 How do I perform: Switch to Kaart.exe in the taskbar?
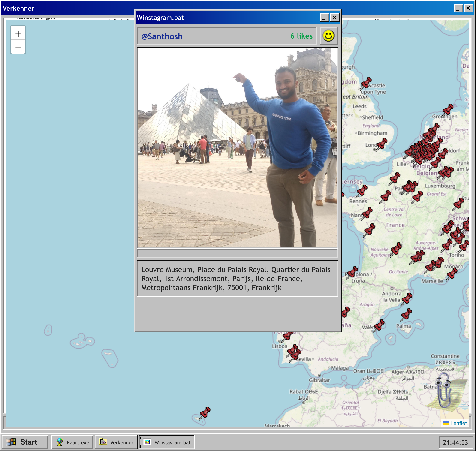[x=72, y=442]
